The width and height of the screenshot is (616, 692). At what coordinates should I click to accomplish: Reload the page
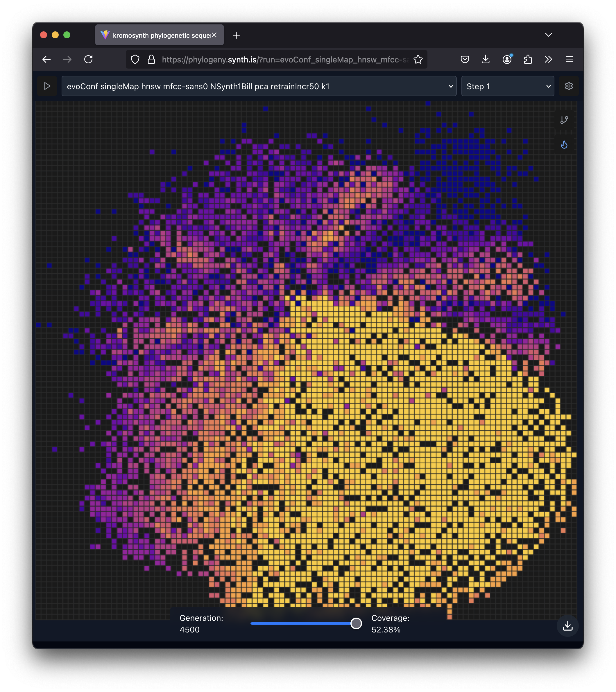point(89,59)
